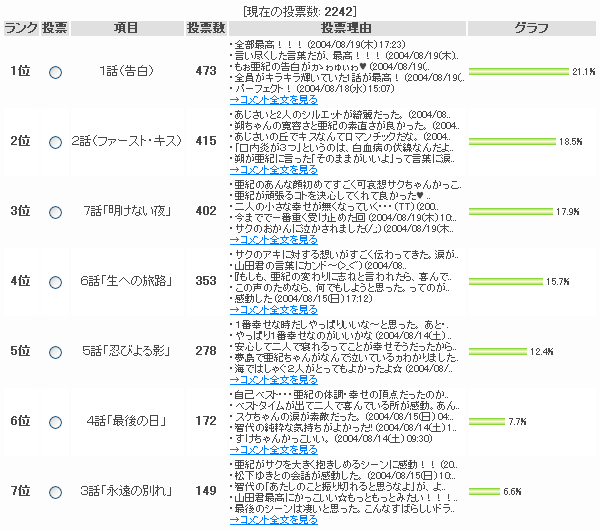Click the 投票数 column header
Viewport: 600px width, 530px height.
coord(206,28)
